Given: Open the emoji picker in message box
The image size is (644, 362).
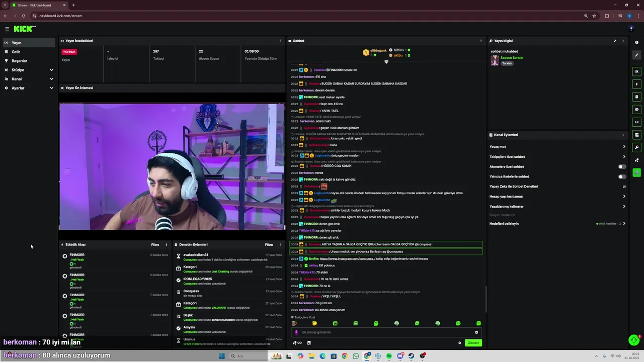Looking at the screenshot, I should point(476,332).
